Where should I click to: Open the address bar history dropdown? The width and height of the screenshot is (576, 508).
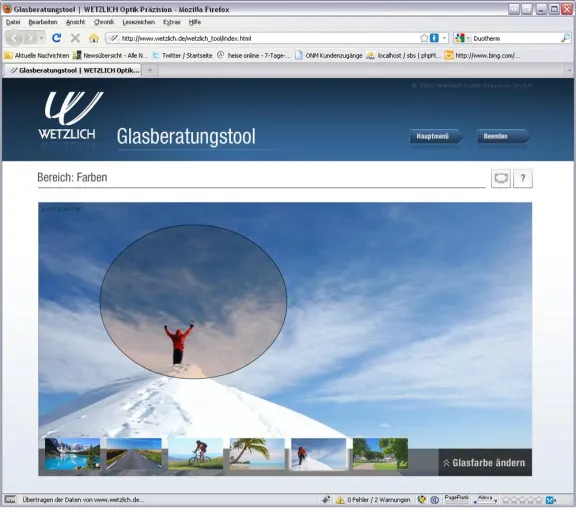[x=444, y=38]
